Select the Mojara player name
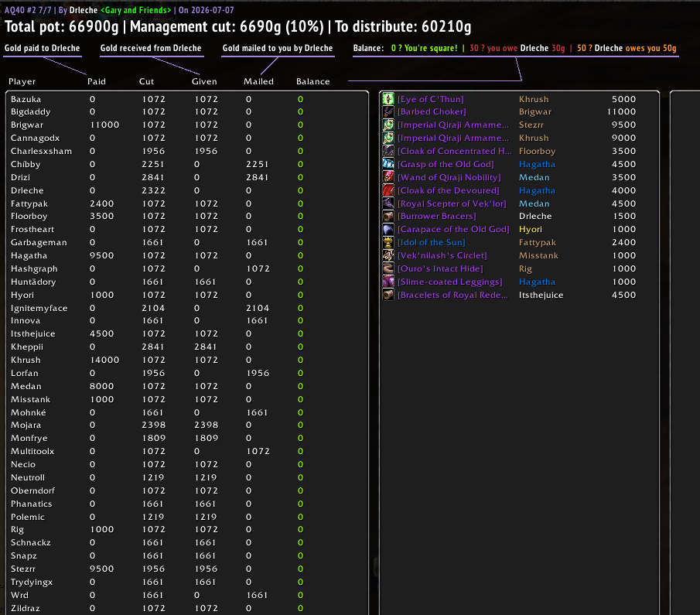This screenshot has height=615, width=700. click(x=26, y=425)
